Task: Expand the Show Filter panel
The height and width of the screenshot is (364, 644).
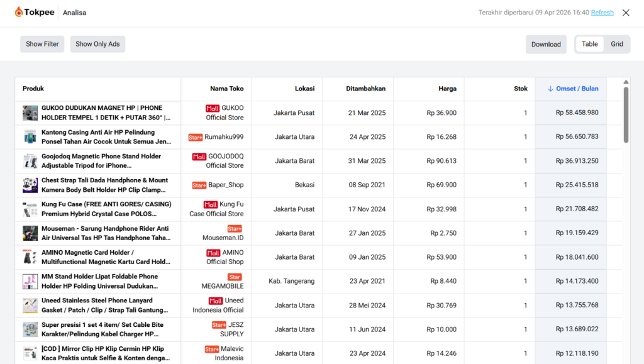Action: pos(42,44)
